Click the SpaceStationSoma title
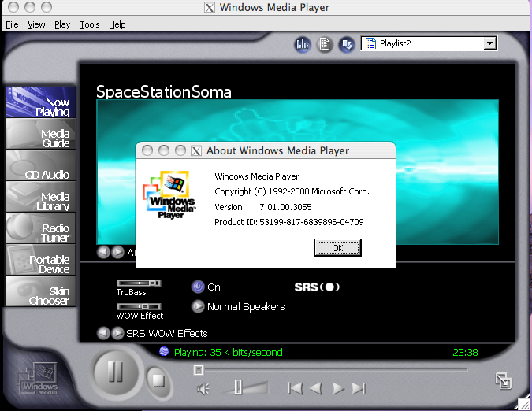 [164, 92]
